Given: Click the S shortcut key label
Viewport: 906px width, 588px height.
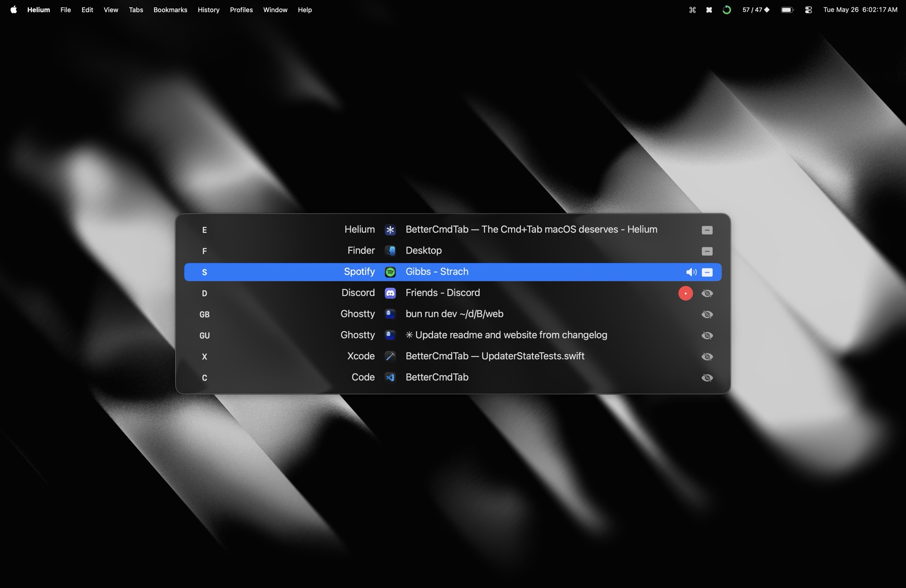Looking at the screenshot, I should 204,272.
